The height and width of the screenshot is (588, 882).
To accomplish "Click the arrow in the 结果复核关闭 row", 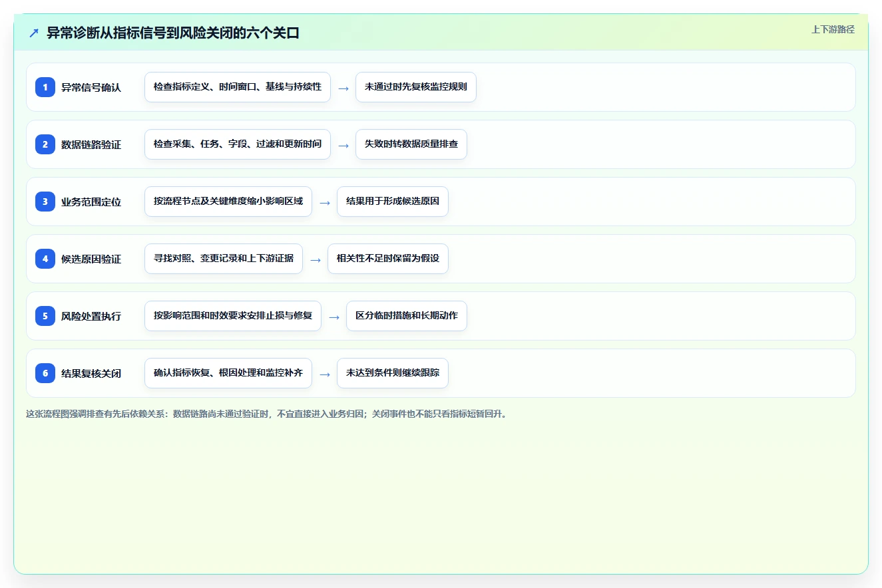I will (x=325, y=374).
